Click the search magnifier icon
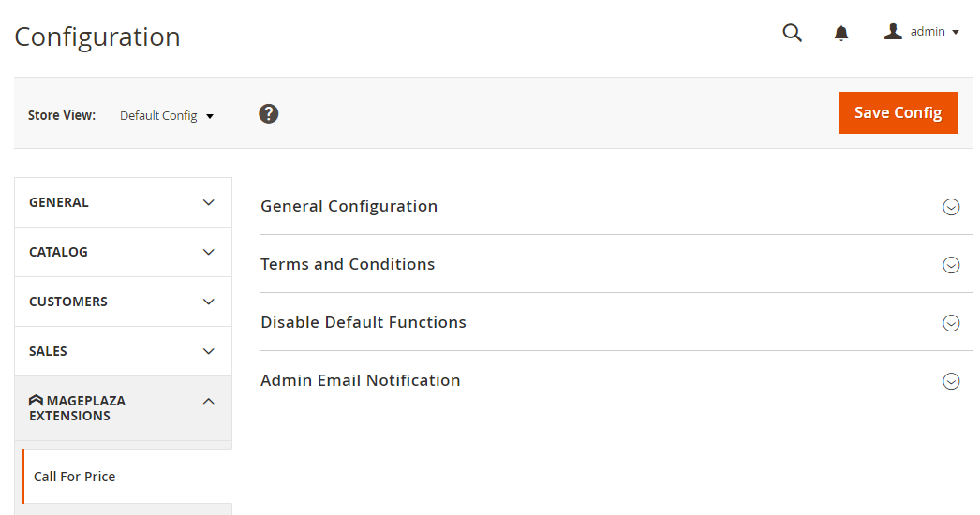Screen dimensions: 980x515 [792, 34]
